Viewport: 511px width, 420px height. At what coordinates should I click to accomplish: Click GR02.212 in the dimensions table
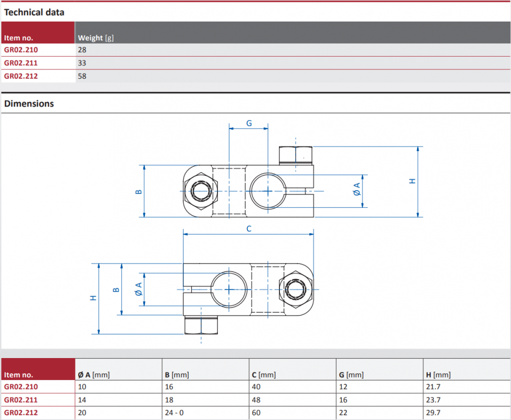click(x=21, y=413)
